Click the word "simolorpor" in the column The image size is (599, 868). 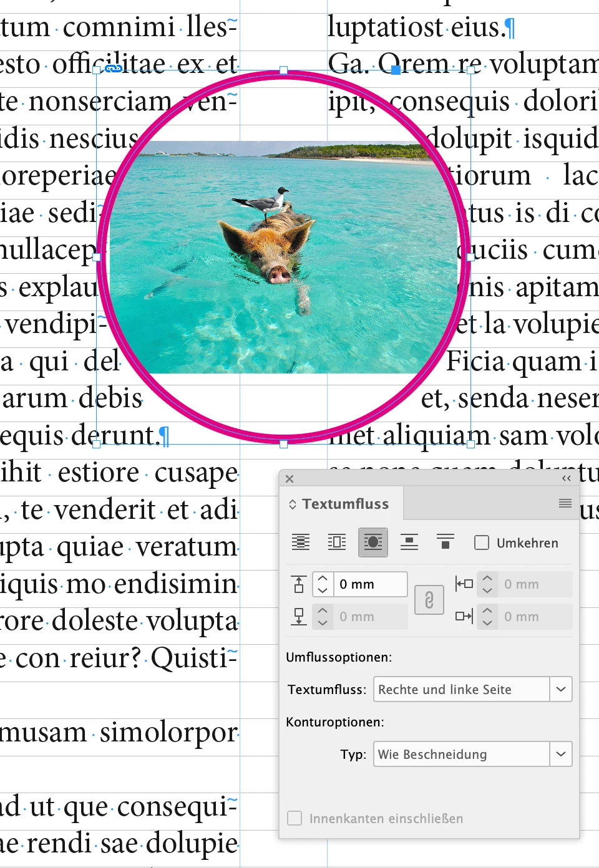pyautogui.click(x=169, y=732)
